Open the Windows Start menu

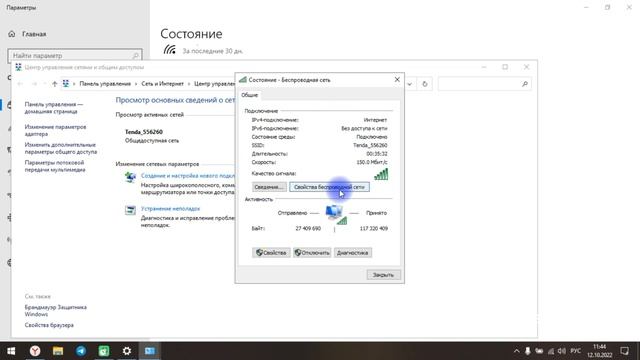point(11,351)
